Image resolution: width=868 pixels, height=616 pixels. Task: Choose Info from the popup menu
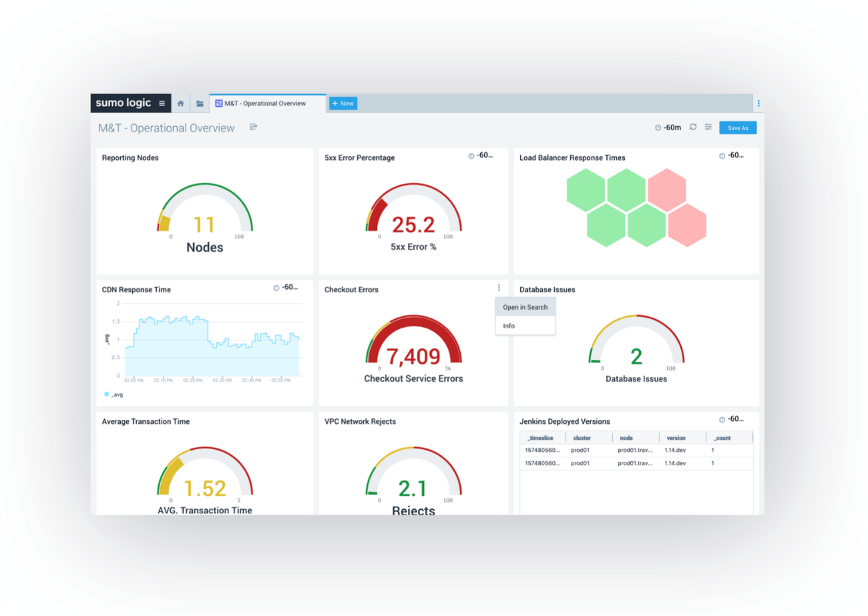coord(525,326)
